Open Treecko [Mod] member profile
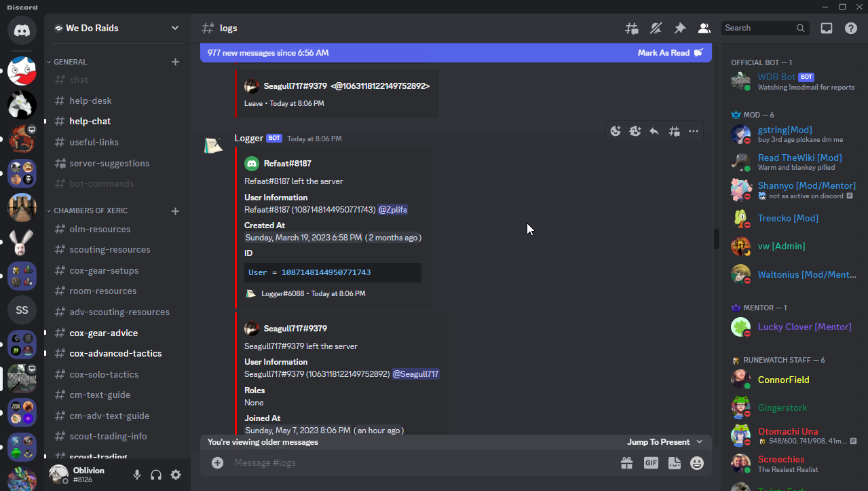This screenshot has width=868, height=491. 794,218
